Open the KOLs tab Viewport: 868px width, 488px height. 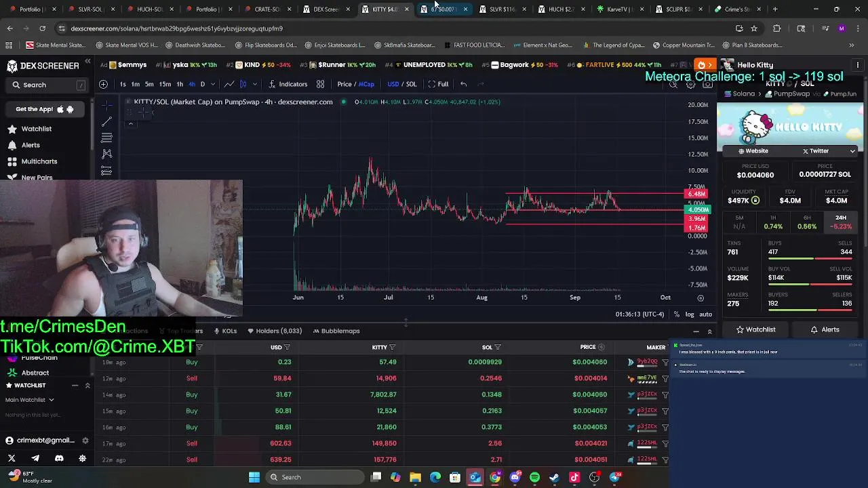tap(225, 331)
